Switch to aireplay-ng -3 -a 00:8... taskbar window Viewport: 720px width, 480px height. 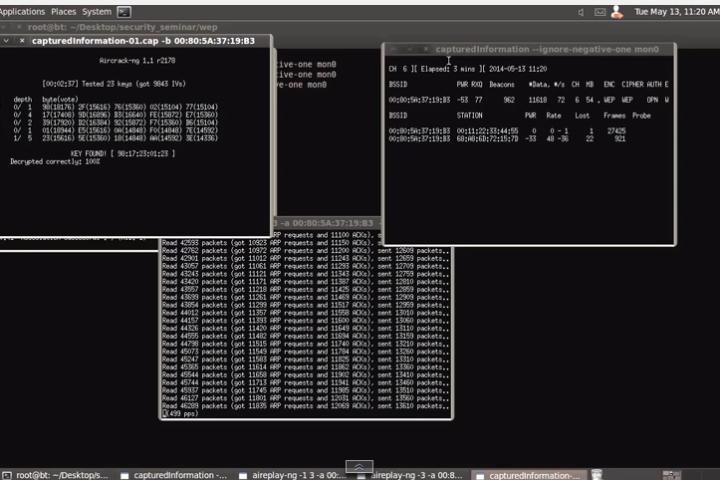coord(411,475)
